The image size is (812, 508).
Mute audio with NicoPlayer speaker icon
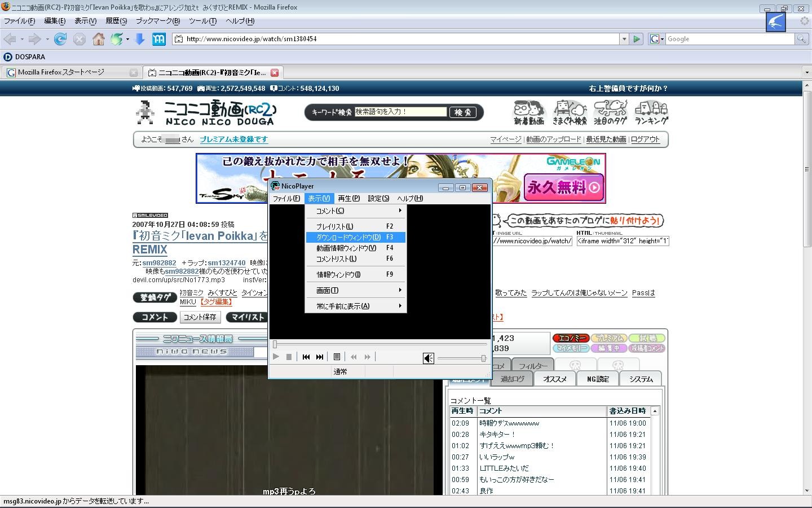pos(429,358)
